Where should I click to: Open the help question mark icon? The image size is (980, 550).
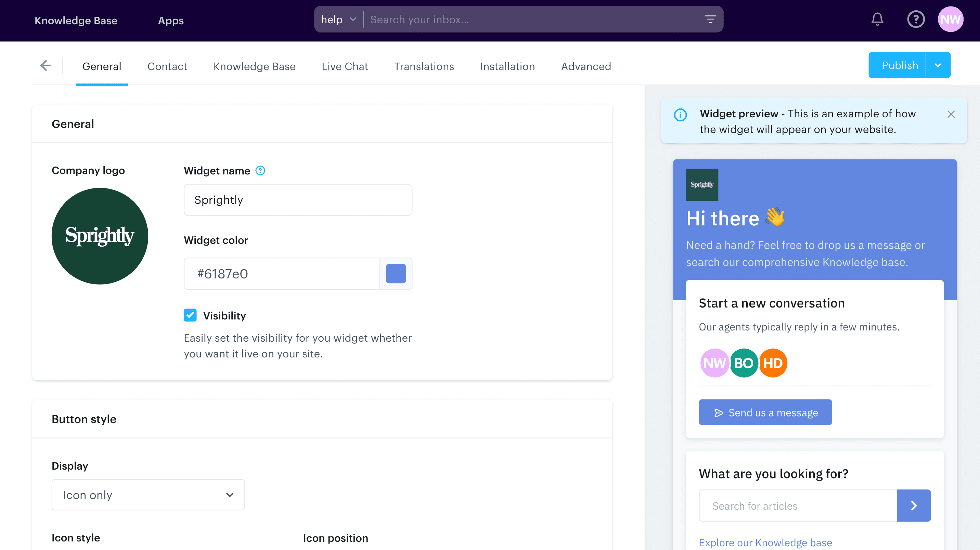916,19
